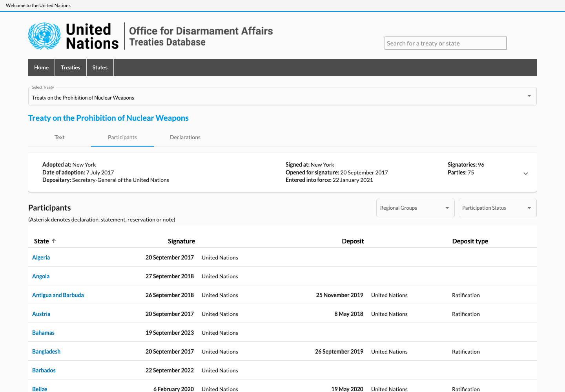Image resolution: width=565 pixels, height=392 pixels.
Task: Click Austria's deposit date 8 May 2018
Action: [348, 314]
